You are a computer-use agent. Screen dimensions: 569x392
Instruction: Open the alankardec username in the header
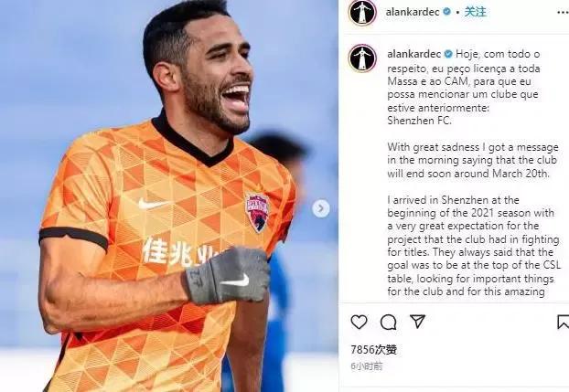point(413,12)
